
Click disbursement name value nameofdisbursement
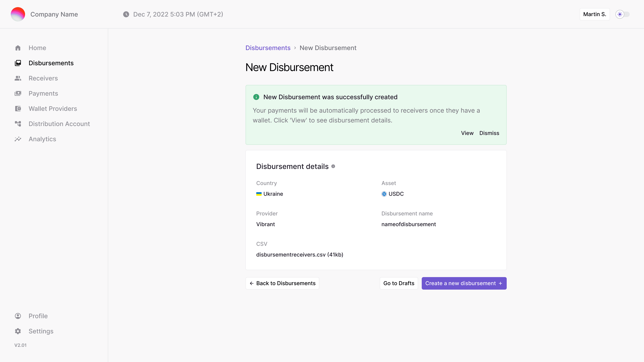(x=409, y=224)
